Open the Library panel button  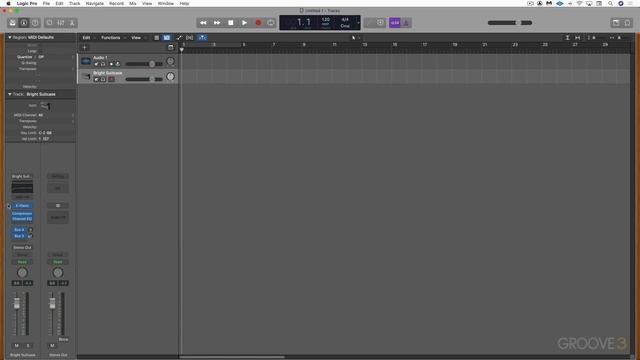click(13, 23)
